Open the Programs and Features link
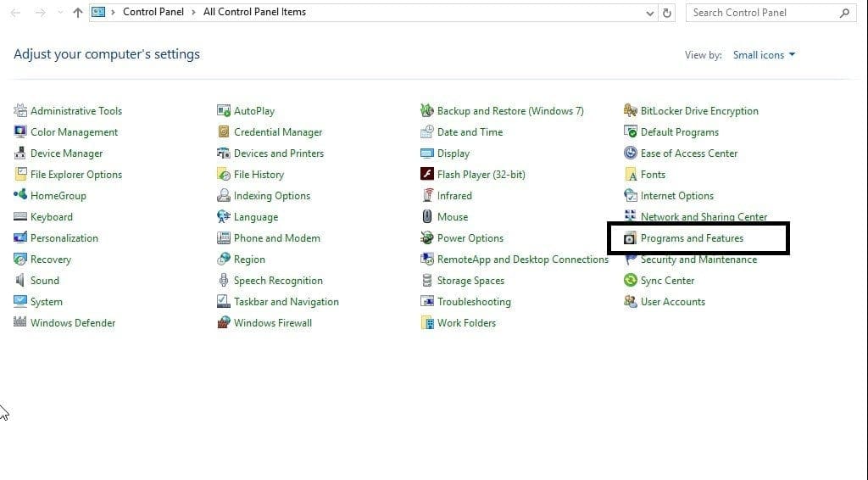The height and width of the screenshot is (480, 868). tap(692, 238)
